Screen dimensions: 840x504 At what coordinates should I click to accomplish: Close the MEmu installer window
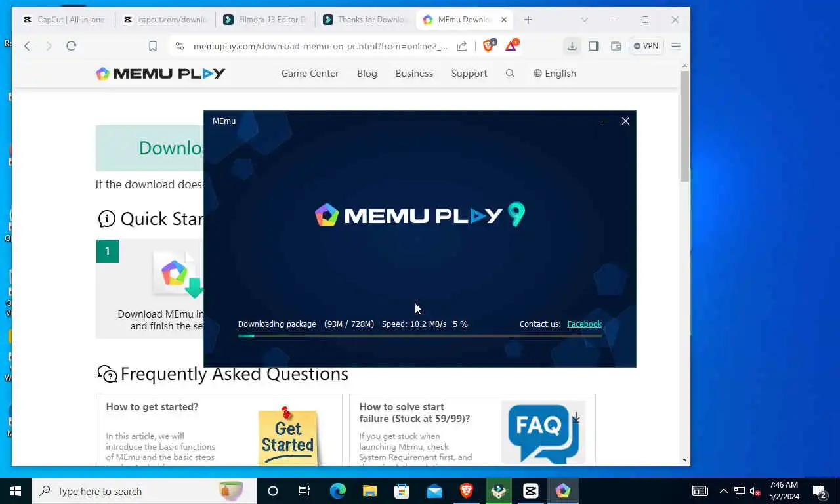[625, 121]
